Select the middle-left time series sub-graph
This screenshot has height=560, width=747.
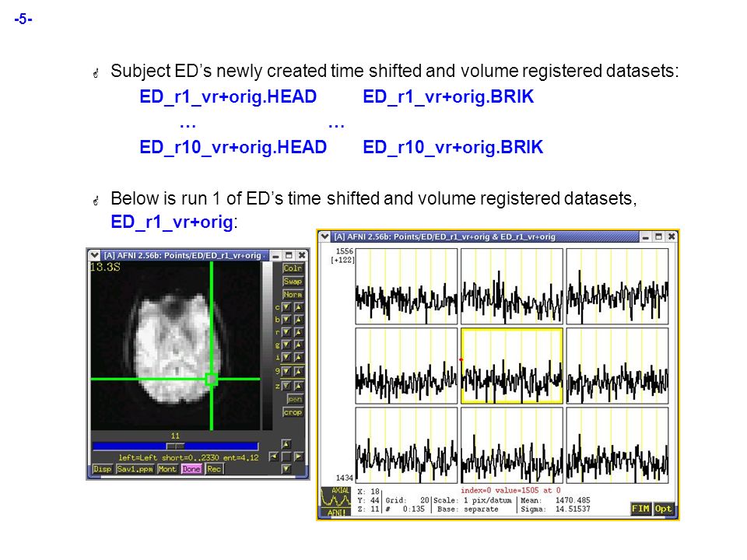406,366
